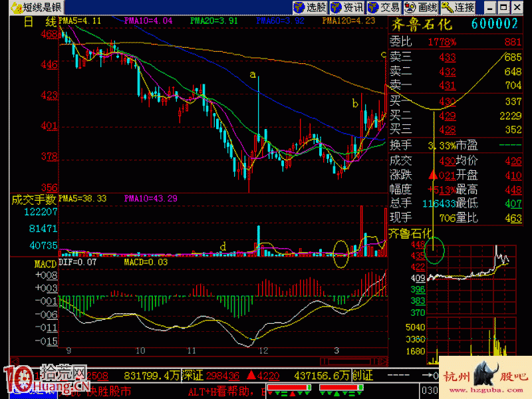532x399 pixels.
Task: Click the 437156.6万 turnover figure
Action: pos(322,376)
